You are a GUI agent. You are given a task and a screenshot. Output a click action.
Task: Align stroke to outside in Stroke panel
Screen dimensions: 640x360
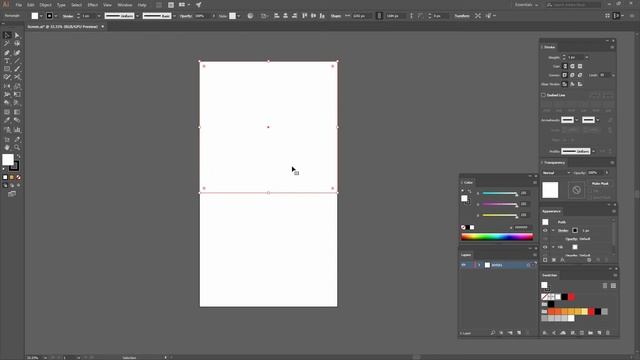click(x=580, y=84)
